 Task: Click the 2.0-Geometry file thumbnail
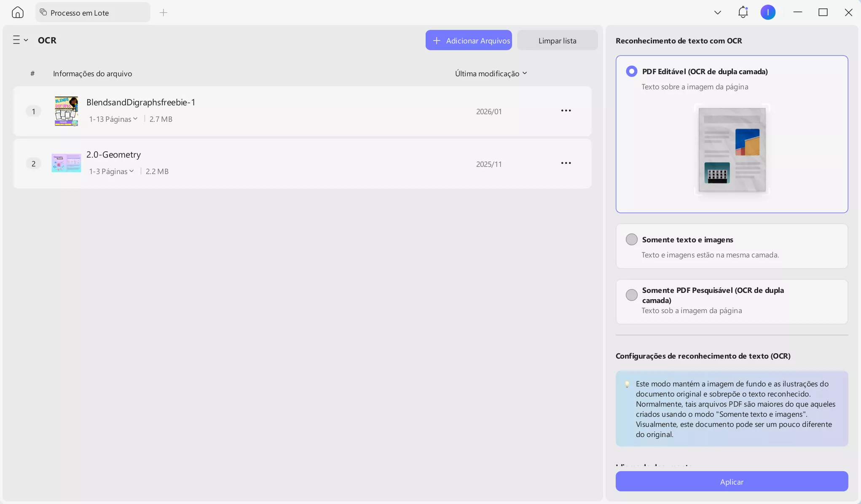tap(66, 163)
